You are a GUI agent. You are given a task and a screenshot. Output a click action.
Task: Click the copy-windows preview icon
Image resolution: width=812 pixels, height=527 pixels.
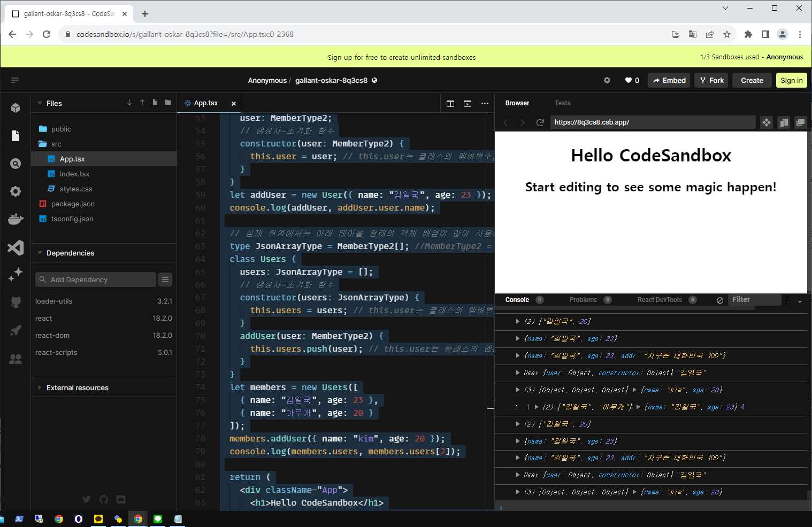(x=784, y=122)
